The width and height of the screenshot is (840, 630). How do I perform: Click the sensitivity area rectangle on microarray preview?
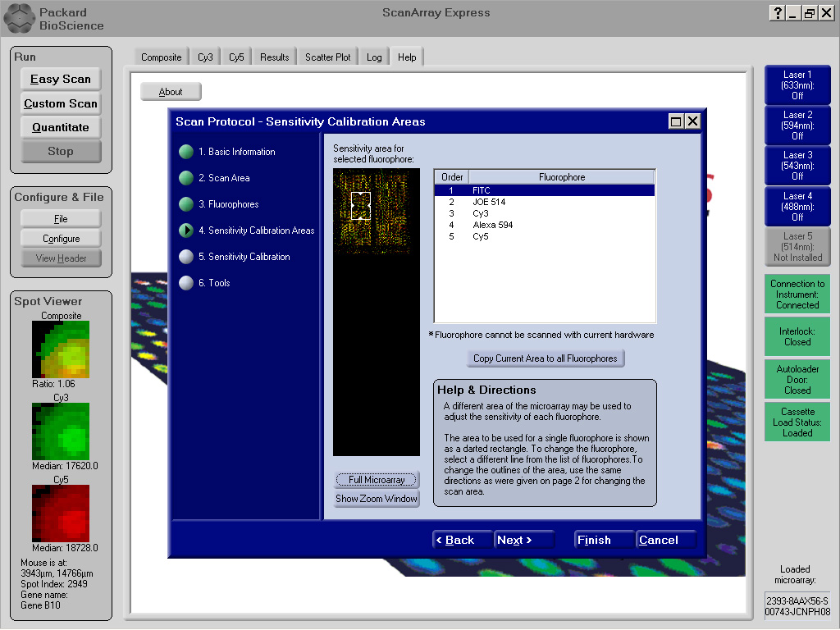[x=361, y=206]
